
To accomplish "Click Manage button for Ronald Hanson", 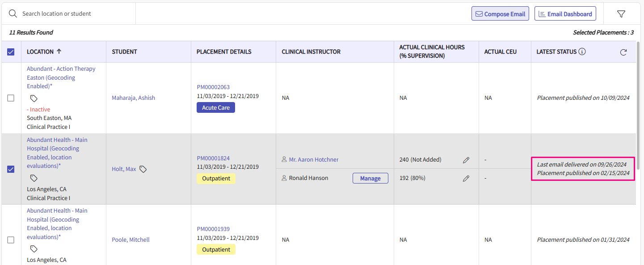I will click(370, 178).
